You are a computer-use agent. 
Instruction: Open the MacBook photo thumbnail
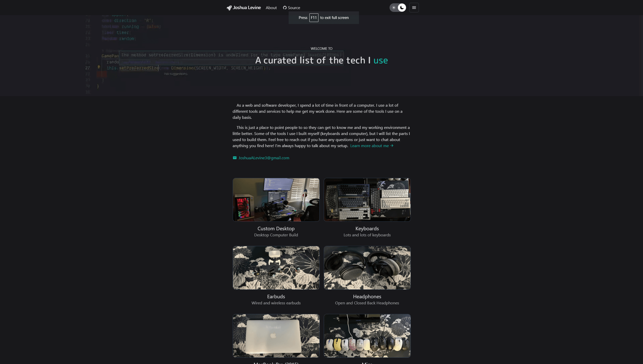click(276, 336)
